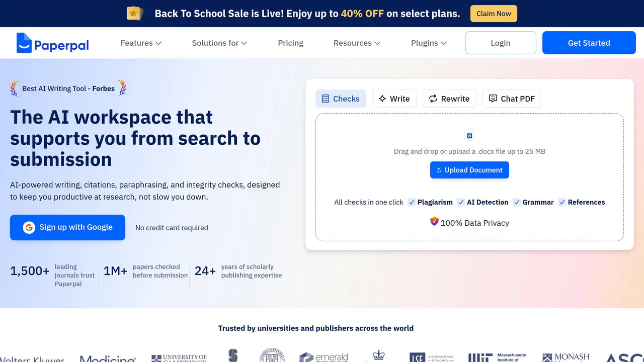Click the Word document icon in upload area
The width and height of the screenshot is (644, 362).
tap(469, 135)
